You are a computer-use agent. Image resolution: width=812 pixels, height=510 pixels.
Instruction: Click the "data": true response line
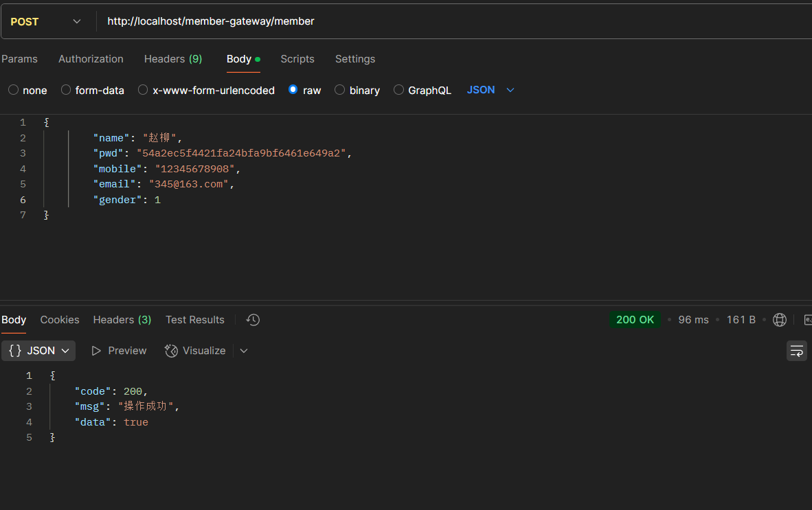111,423
